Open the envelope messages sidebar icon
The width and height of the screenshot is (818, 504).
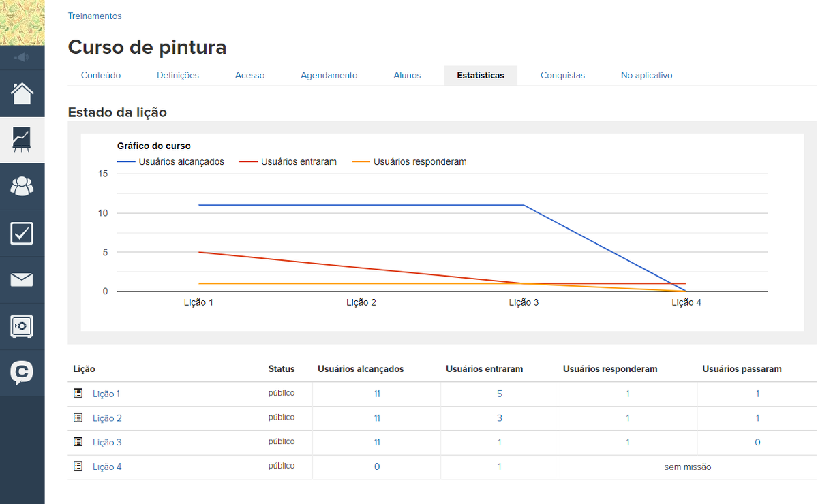click(x=22, y=279)
